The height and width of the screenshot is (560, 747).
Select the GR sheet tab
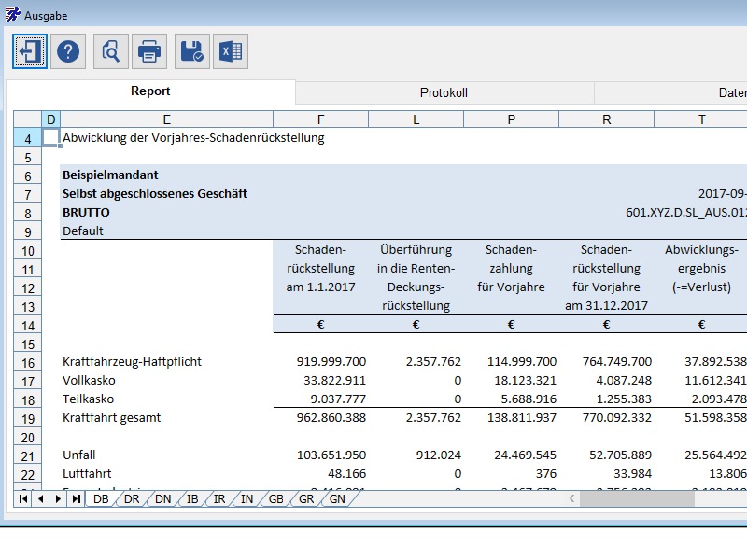pos(306,499)
